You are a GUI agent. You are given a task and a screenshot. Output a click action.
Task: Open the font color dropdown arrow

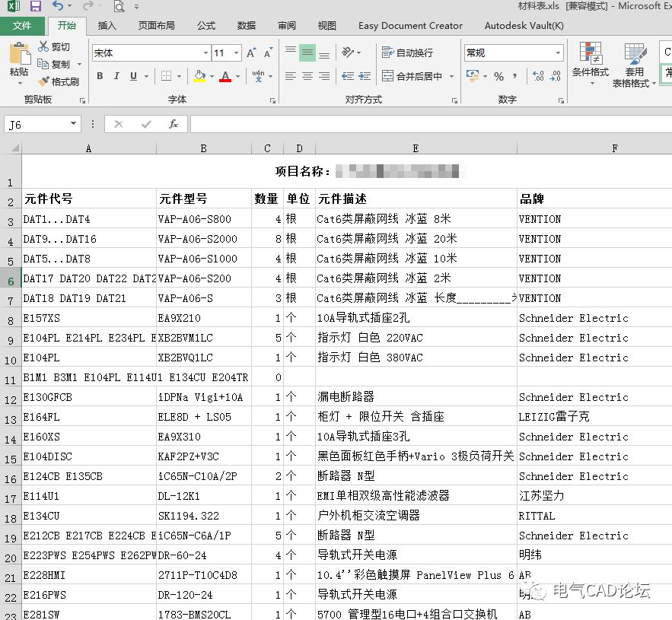(x=238, y=77)
